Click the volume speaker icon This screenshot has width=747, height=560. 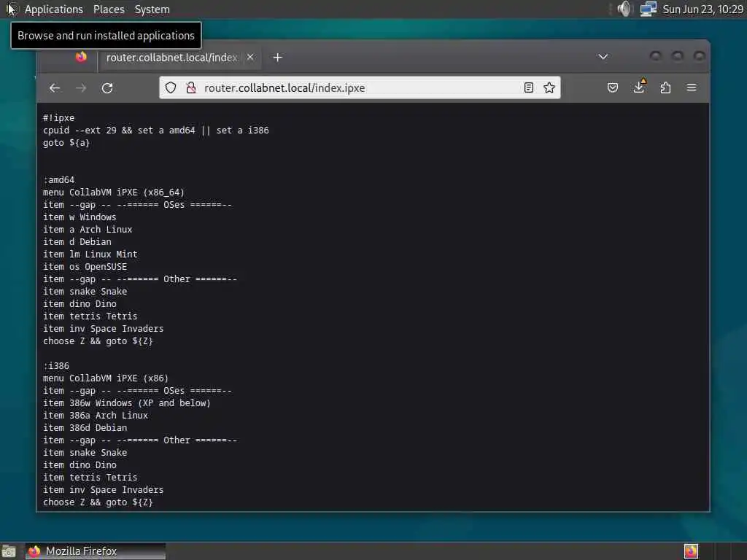click(624, 9)
